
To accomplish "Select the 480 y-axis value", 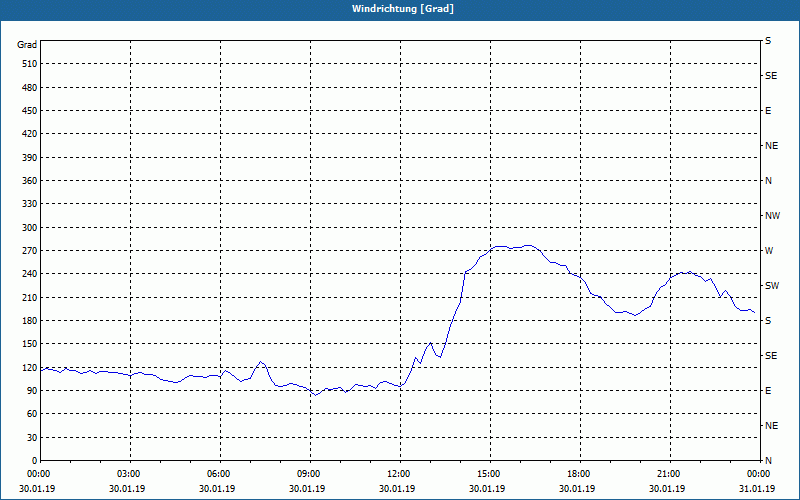I will point(30,88).
